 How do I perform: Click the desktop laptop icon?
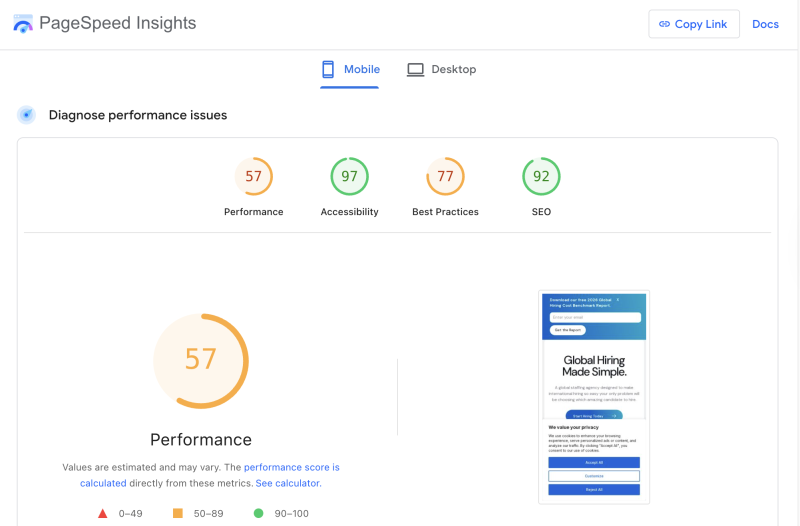click(415, 69)
